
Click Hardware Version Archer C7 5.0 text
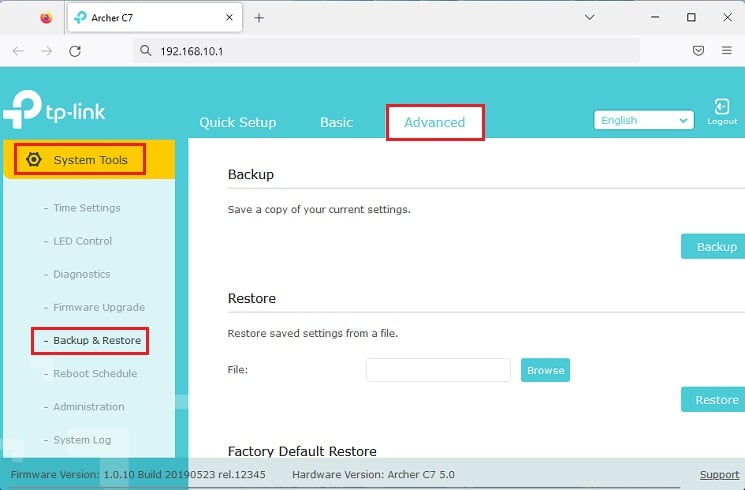pos(373,474)
